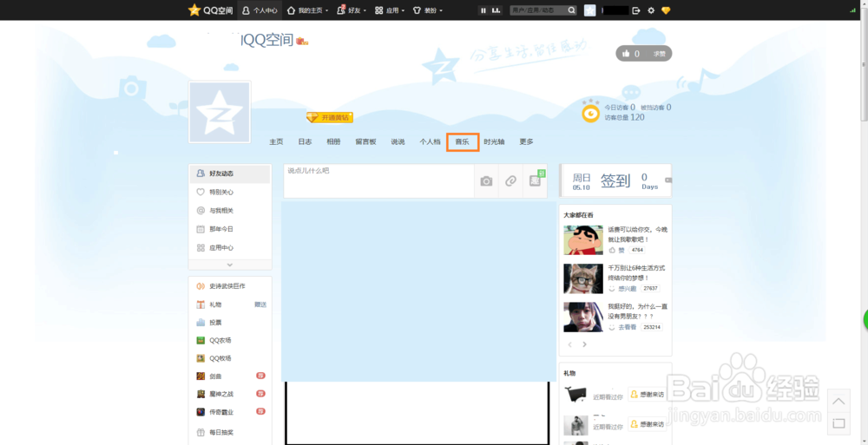Go to the 相册 tab

click(334, 141)
